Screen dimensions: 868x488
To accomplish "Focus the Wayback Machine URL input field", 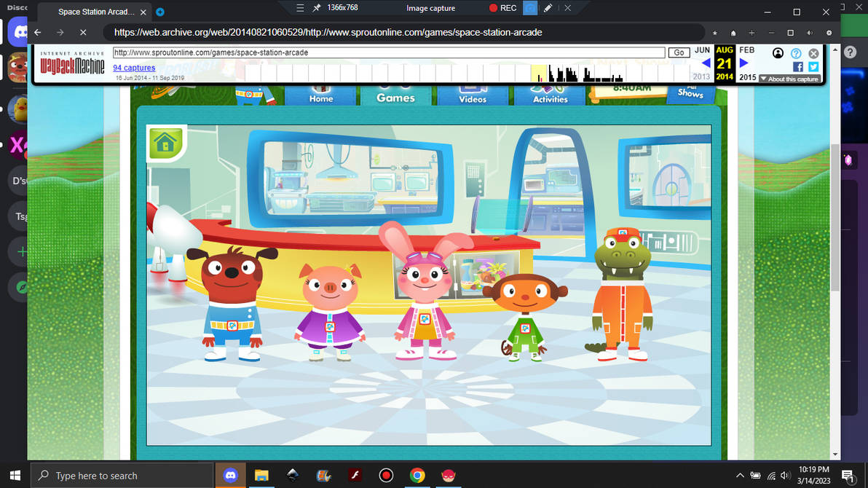I will (x=389, y=52).
